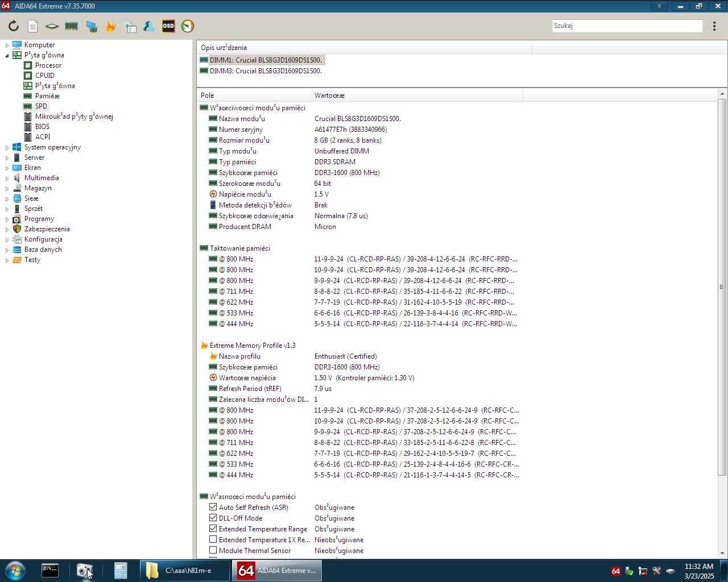Toggle Module Thermal Sensor checkbox

(213, 550)
